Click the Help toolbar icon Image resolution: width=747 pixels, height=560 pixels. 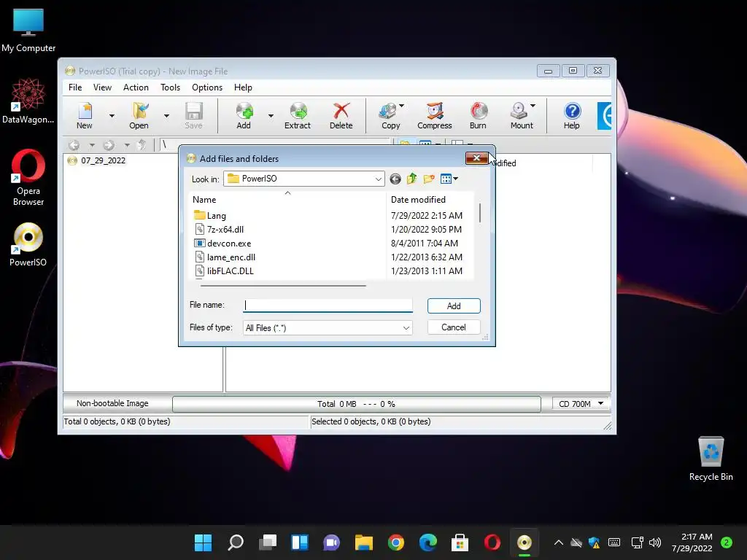point(572,116)
